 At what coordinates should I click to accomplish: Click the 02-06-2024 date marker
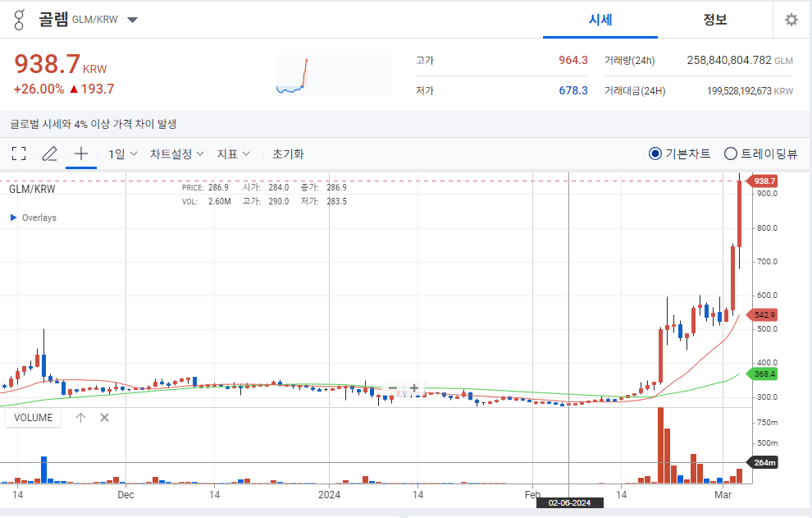(570, 503)
